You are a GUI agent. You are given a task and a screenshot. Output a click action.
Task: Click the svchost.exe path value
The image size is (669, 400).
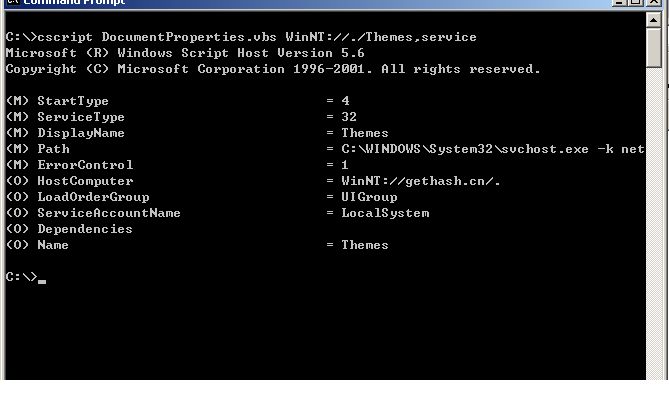point(492,149)
